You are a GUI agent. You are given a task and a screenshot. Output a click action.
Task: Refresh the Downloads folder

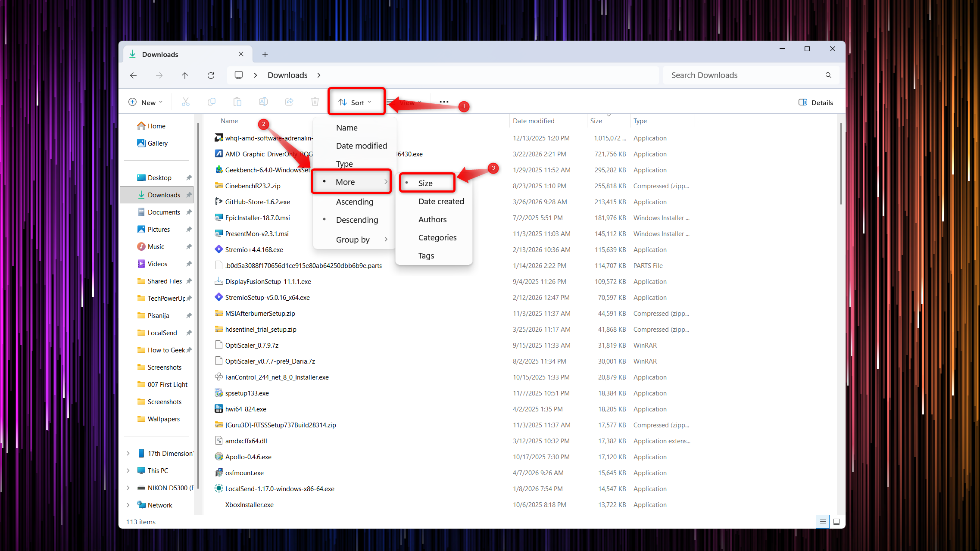pyautogui.click(x=211, y=75)
